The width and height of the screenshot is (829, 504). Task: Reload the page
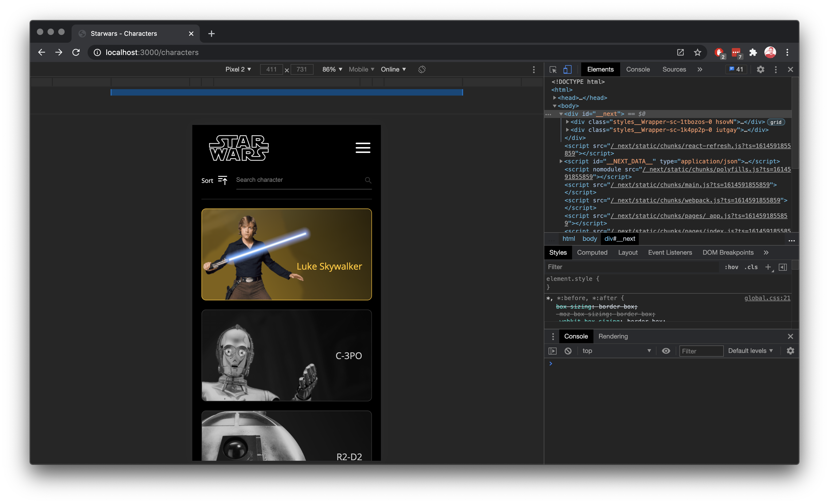(76, 52)
